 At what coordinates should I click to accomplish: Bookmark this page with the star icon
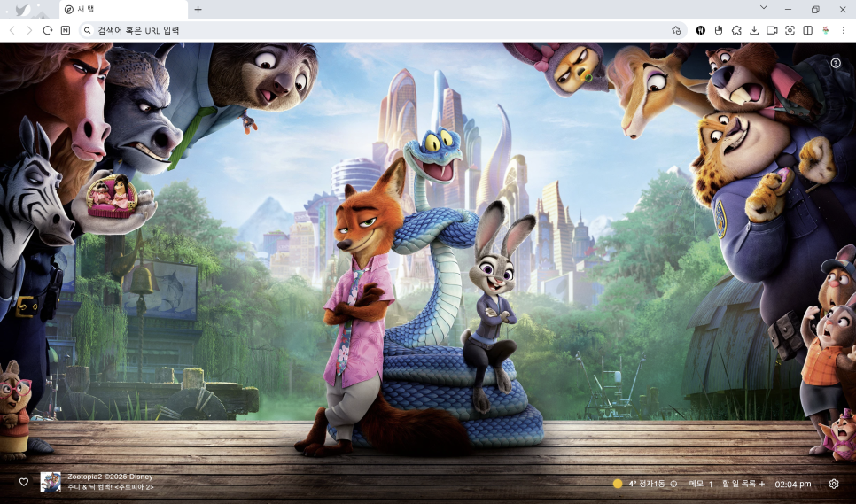(676, 30)
